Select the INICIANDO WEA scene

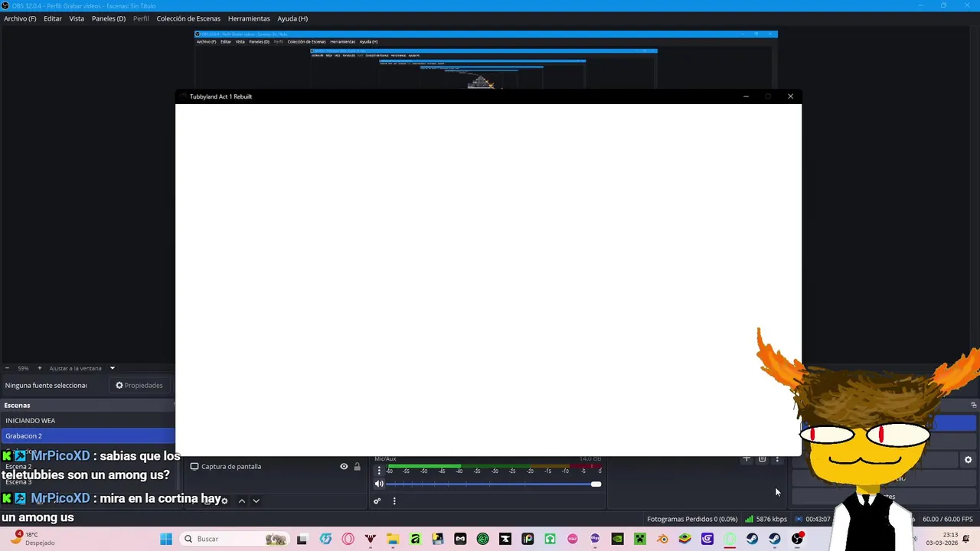pyautogui.click(x=88, y=420)
